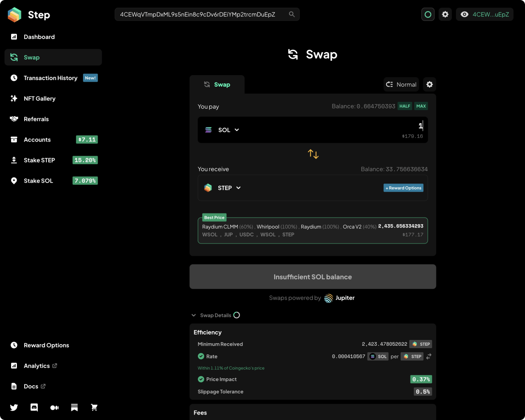Open the Discord icon link
525x420 pixels.
click(34, 407)
